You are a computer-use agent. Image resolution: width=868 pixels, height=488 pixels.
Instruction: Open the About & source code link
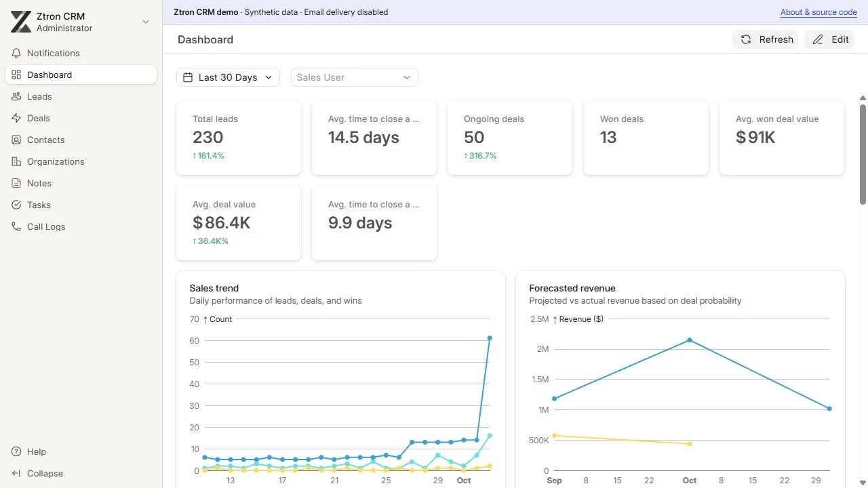[818, 12]
